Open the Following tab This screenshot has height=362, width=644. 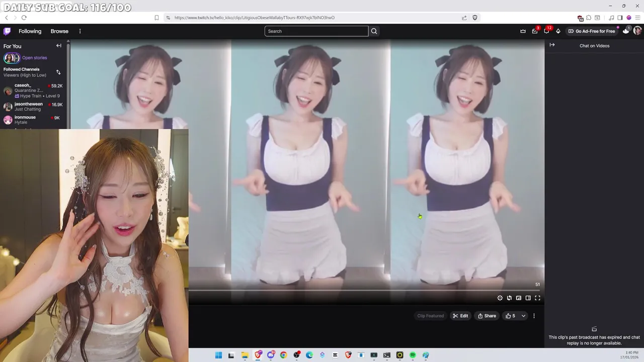point(30,31)
